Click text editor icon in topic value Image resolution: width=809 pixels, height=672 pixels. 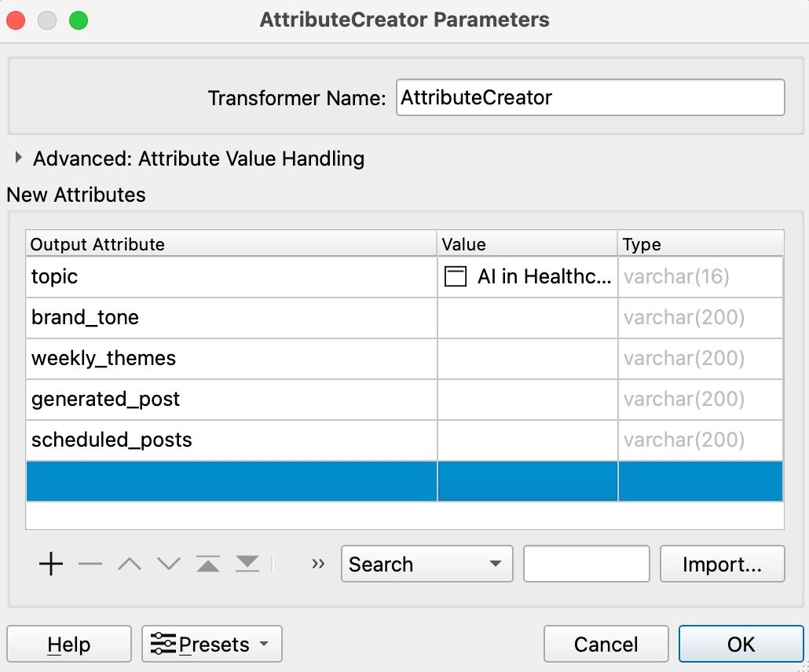coord(456,276)
